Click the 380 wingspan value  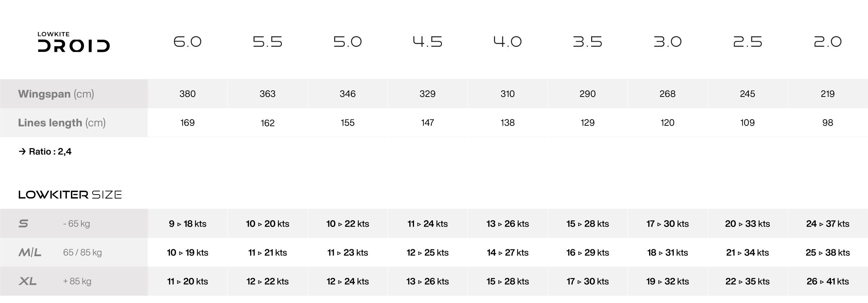(187, 94)
